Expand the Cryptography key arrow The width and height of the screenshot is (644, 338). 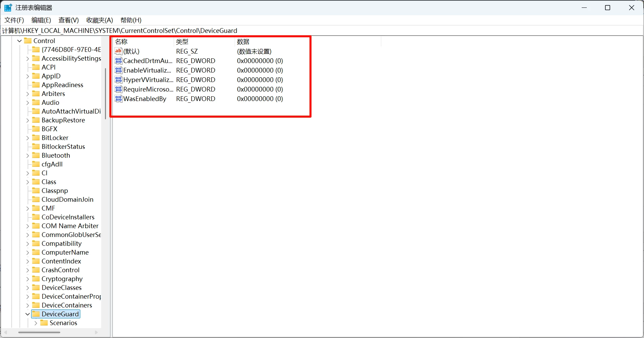(x=27, y=279)
